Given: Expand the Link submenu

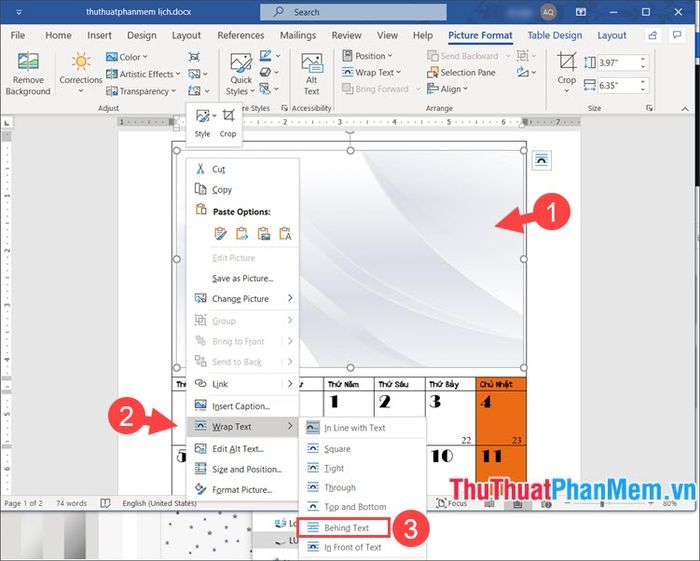Looking at the screenshot, I should (242, 384).
